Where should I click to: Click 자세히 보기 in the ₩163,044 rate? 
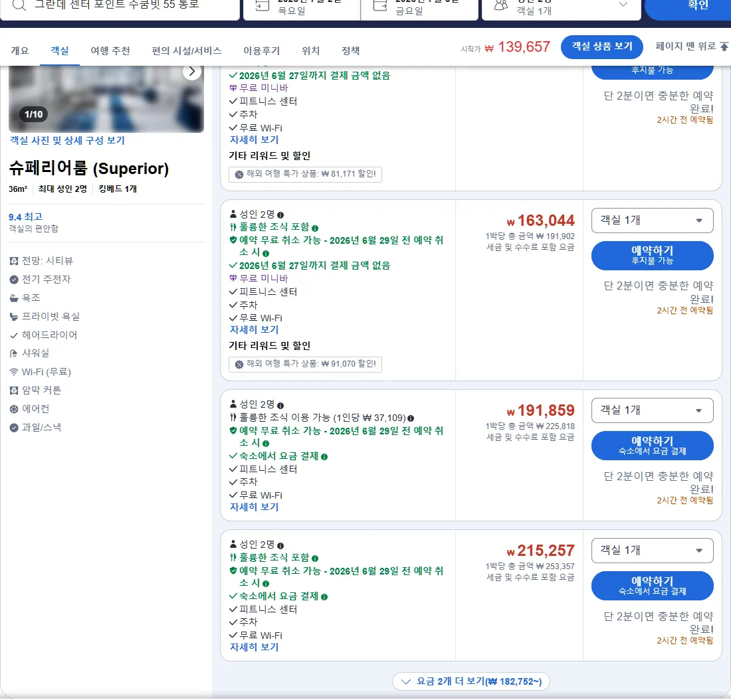coord(254,330)
